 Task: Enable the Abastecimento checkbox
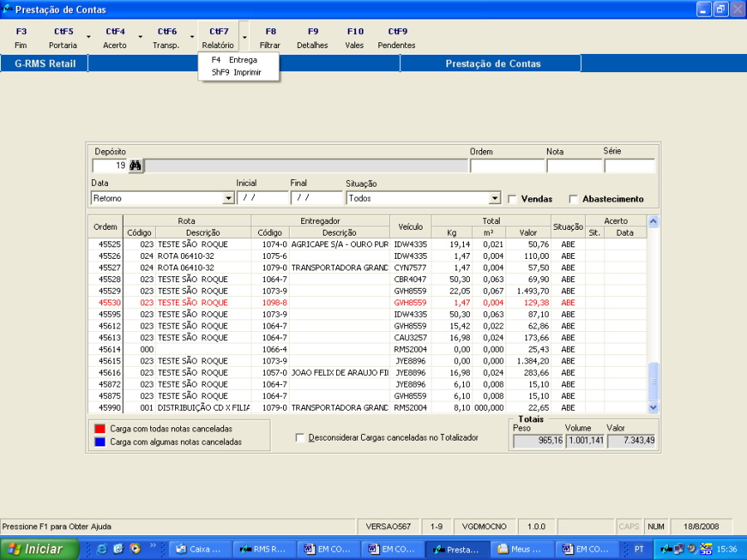click(574, 199)
